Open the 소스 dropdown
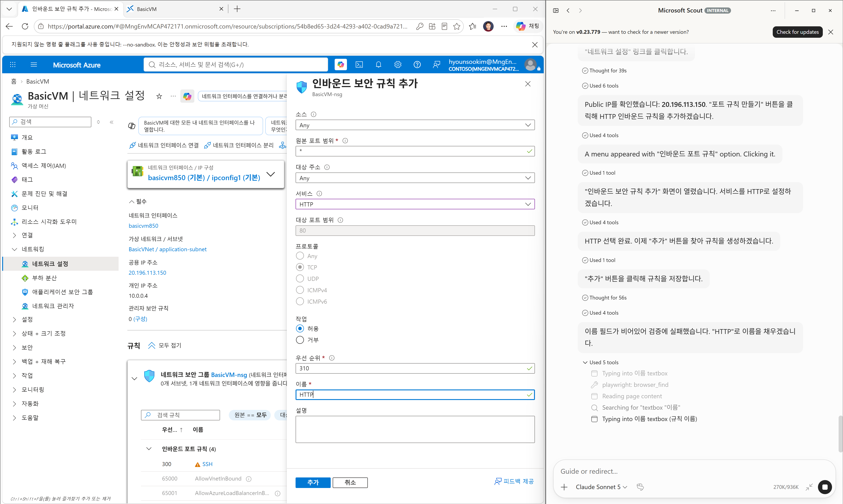Image resolution: width=843 pixels, height=504 pixels. [415, 125]
